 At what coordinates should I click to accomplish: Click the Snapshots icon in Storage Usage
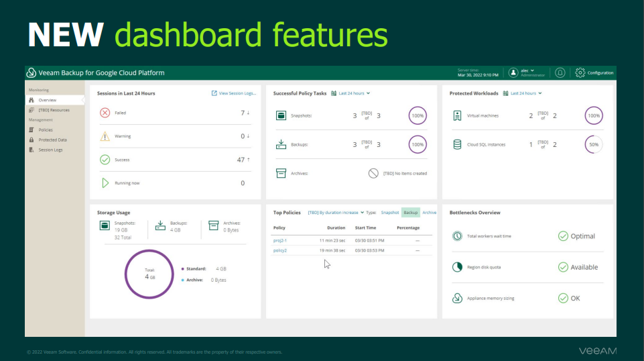105,225
